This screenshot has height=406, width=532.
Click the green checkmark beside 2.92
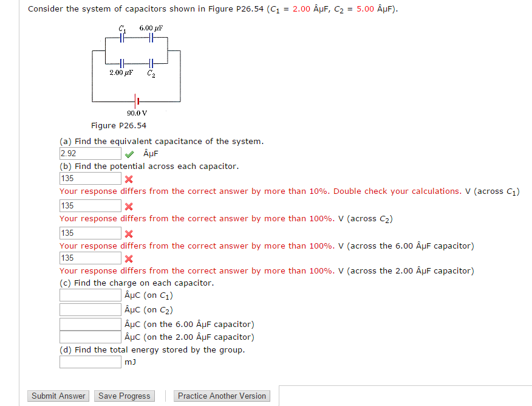tap(129, 153)
